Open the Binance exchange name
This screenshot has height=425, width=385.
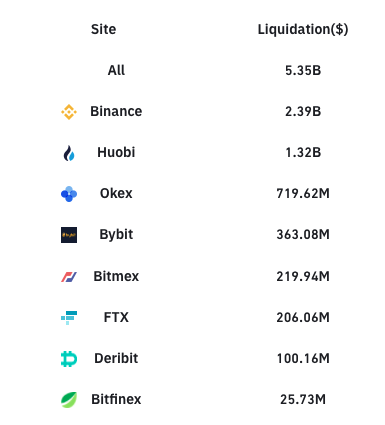point(116,111)
